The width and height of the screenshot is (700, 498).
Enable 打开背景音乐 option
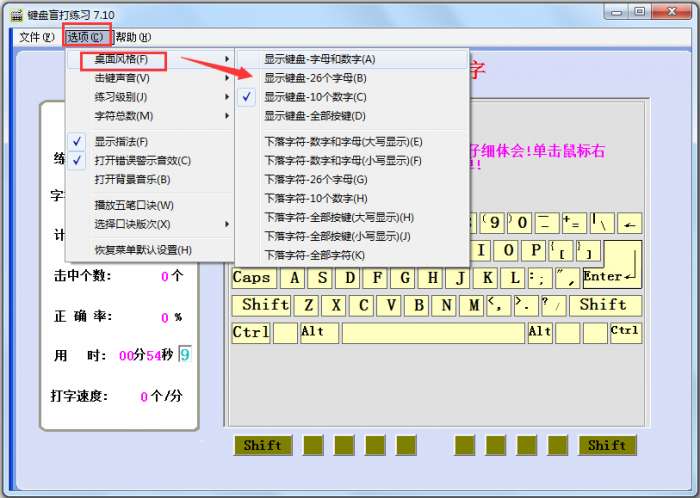tap(132, 179)
